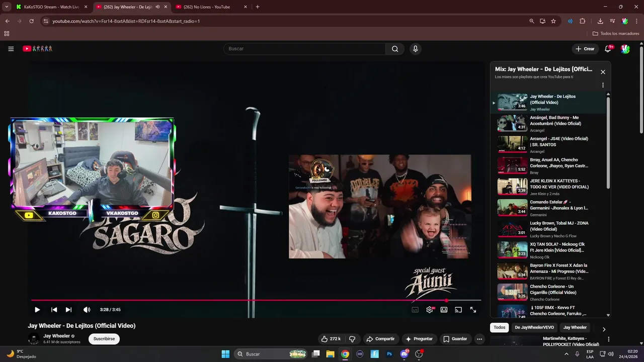Viewport: 644px width, 362px height.
Task: Click the Preguntar button
Action: point(419,339)
